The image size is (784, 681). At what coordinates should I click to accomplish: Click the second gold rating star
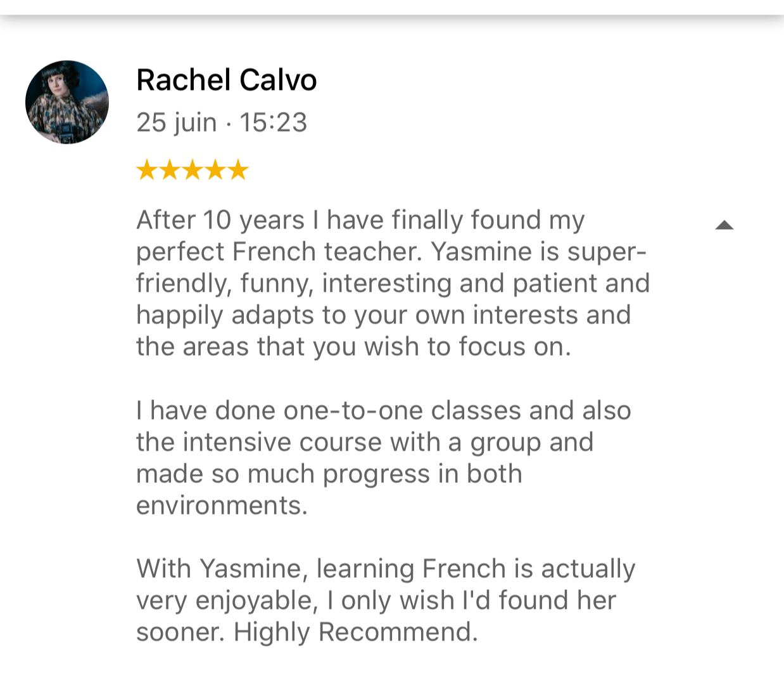click(x=170, y=170)
